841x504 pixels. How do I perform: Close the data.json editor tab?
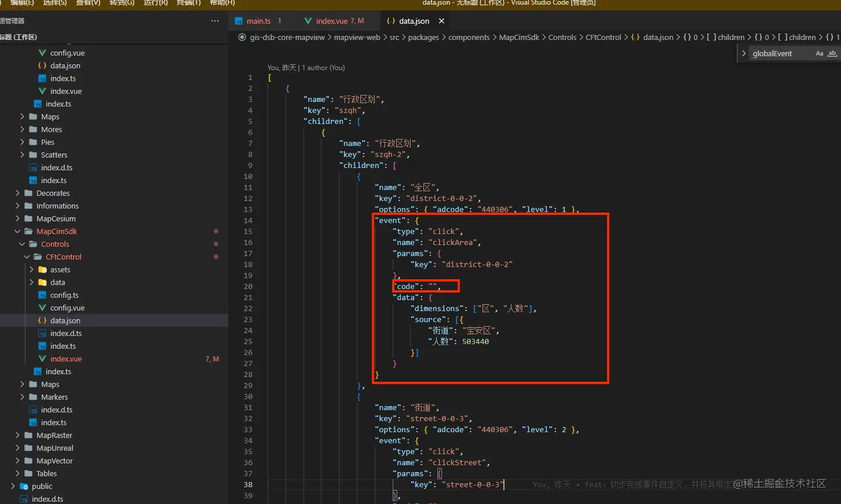point(441,21)
